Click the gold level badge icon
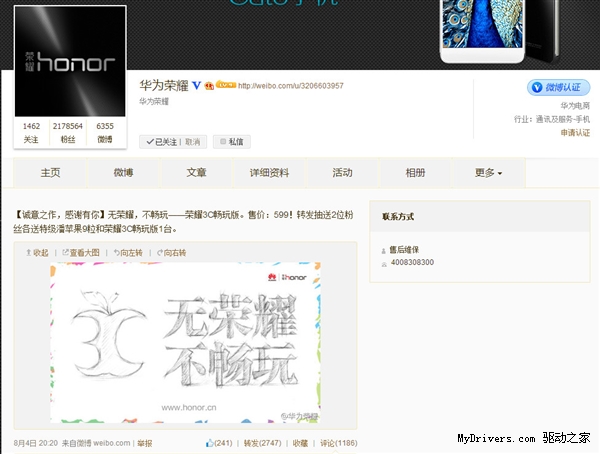Image resolution: width=600 pixels, height=454 pixels. (226, 85)
